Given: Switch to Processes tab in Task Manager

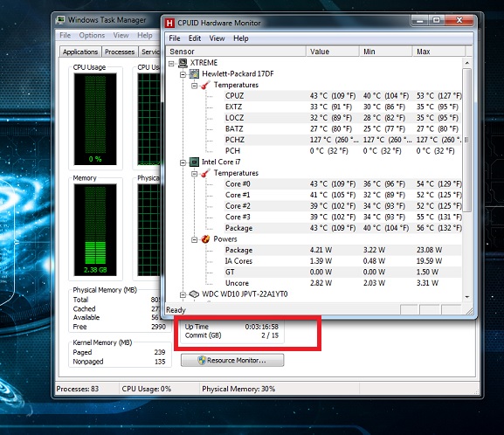Looking at the screenshot, I should click(120, 52).
